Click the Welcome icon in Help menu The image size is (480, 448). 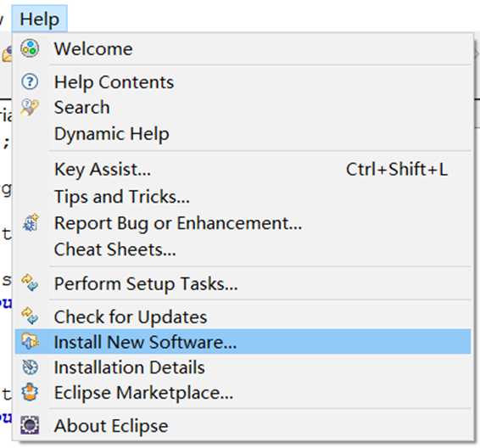[30, 48]
